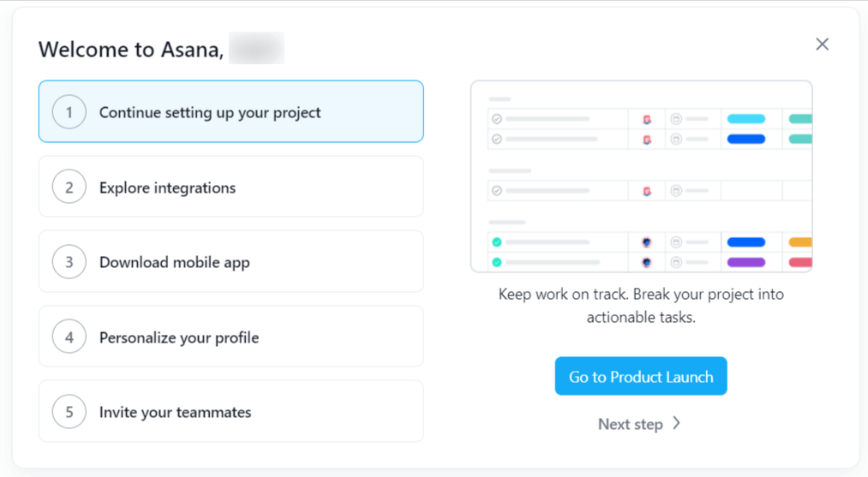
Task: Click the green completed checkmark in preview
Action: pyautogui.click(x=497, y=242)
